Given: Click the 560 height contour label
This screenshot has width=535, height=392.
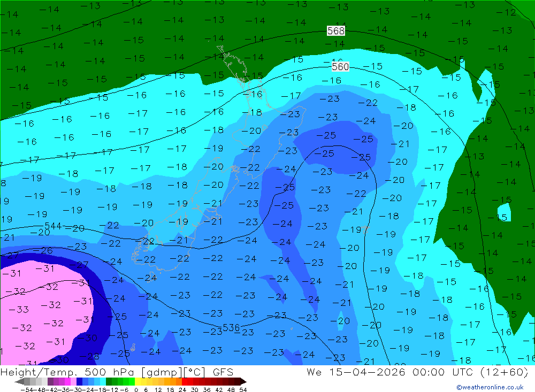Looking at the screenshot, I should tap(340, 66).
